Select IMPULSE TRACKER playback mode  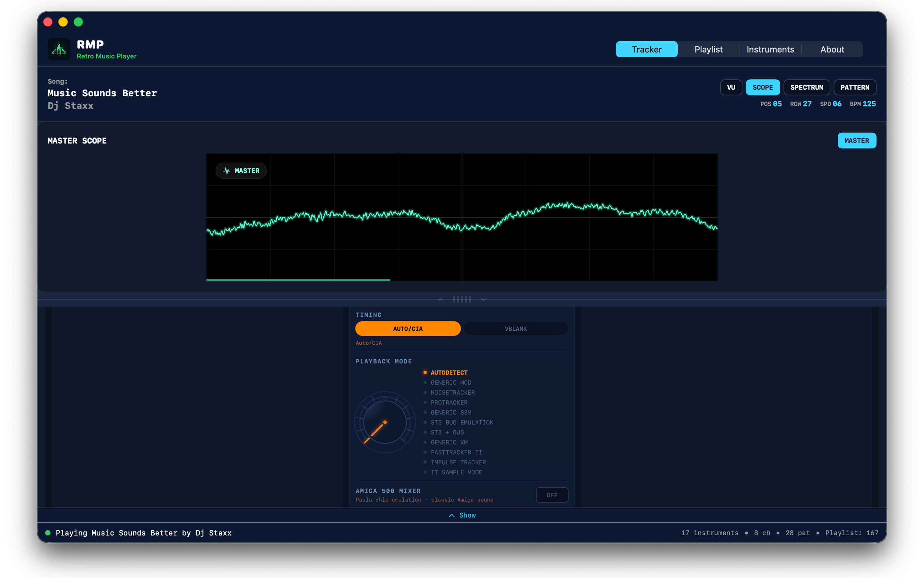point(454,462)
